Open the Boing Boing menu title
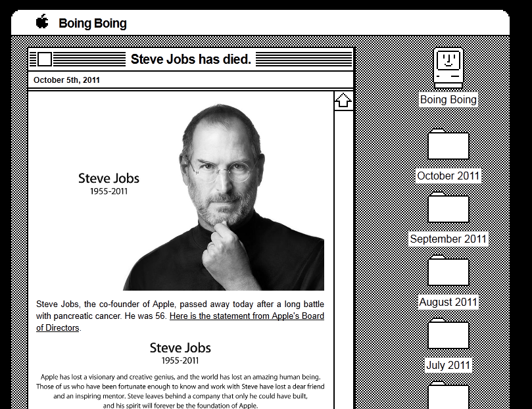Image resolution: width=532 pixels, height=409 pixels. (x=93, y=24)
